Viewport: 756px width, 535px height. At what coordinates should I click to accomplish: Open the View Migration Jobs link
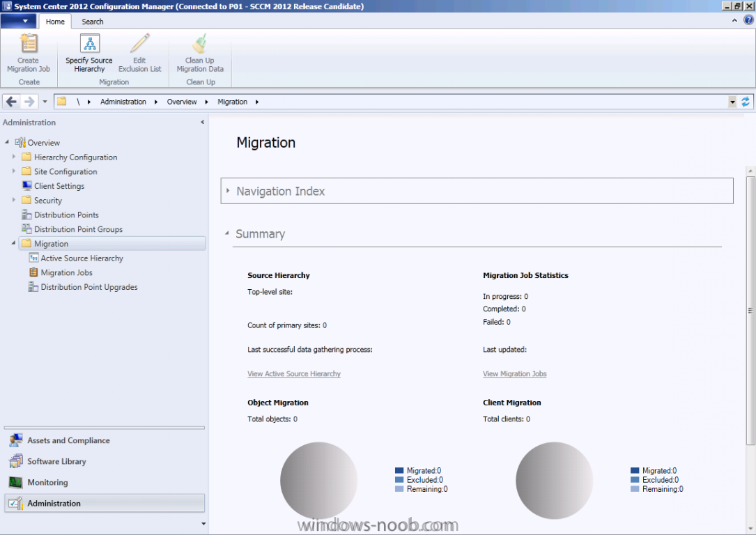pyautogui.click(x=515, y=374)
